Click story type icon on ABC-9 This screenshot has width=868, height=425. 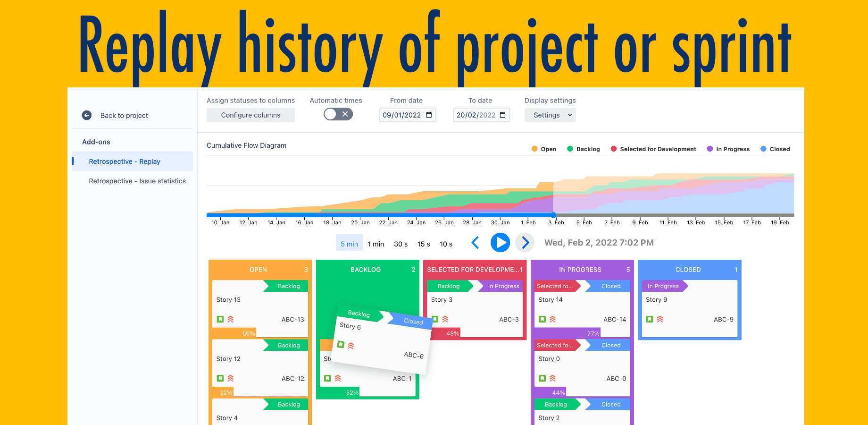[650, 319]
